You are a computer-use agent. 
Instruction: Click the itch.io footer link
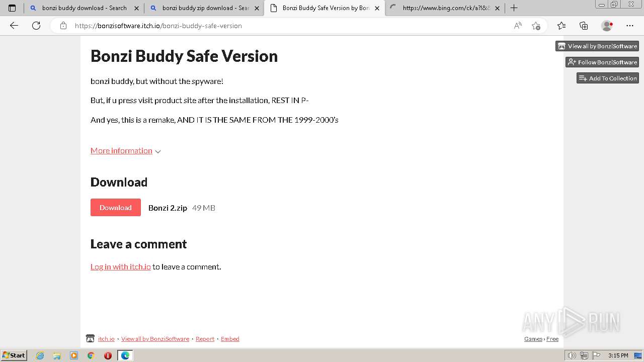106,339
